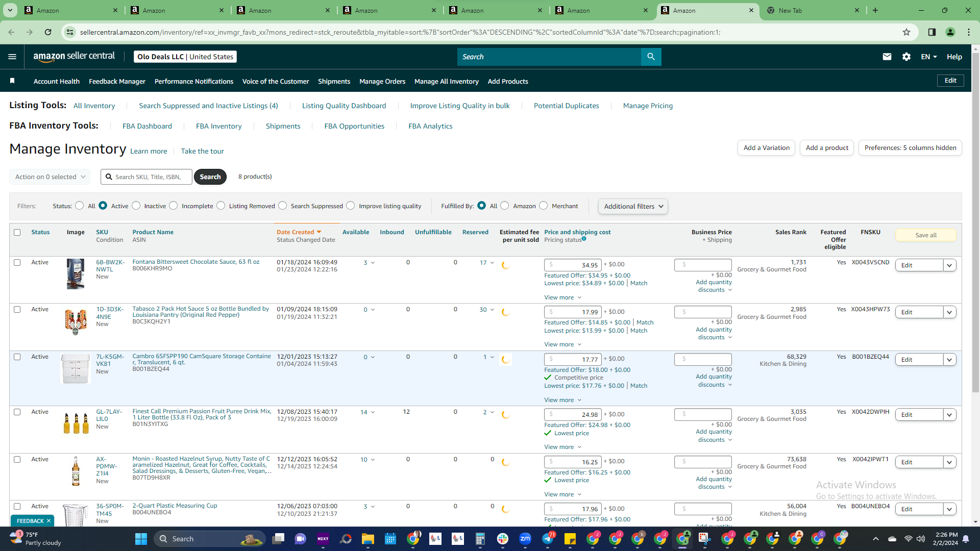Click the Cambro storage container product thumbnail
980x551 pixels.
click(76, 368)
